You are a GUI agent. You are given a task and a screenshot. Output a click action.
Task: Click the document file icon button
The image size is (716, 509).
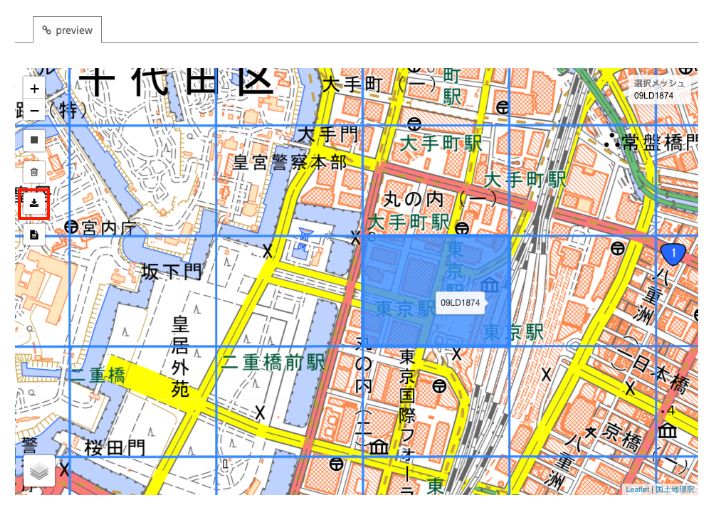pos(34,235)
